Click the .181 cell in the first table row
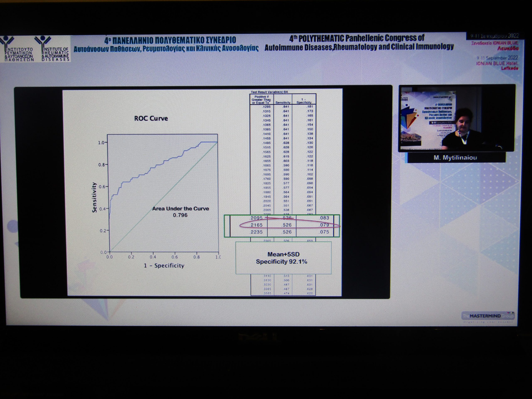 pos(310,107)
